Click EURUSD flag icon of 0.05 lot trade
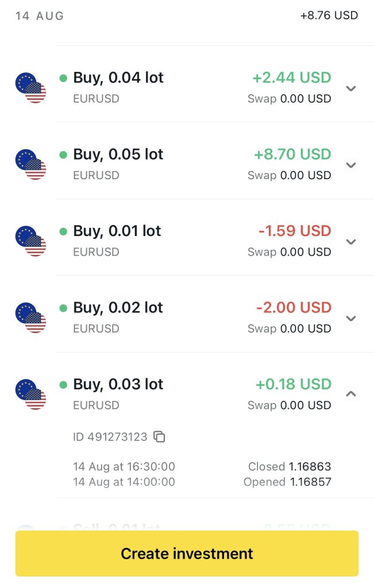The image size is (374, 588). pos(30,165)
